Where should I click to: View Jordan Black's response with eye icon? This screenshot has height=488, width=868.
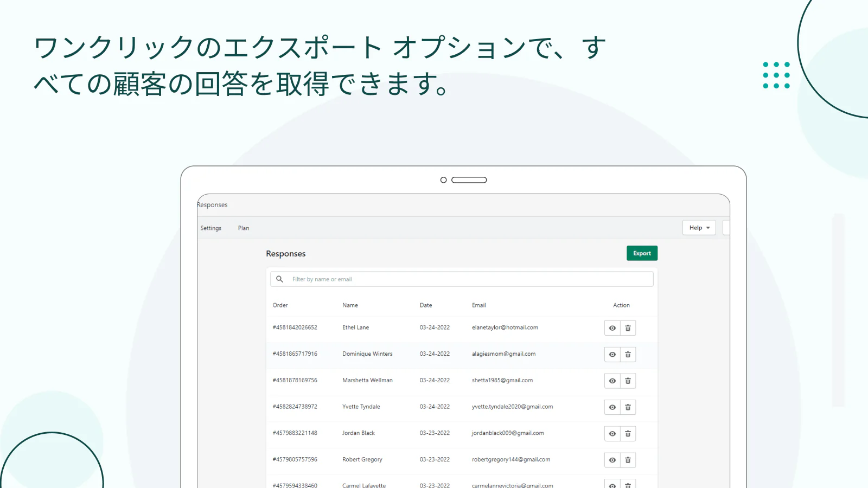[x=612, y=434]
